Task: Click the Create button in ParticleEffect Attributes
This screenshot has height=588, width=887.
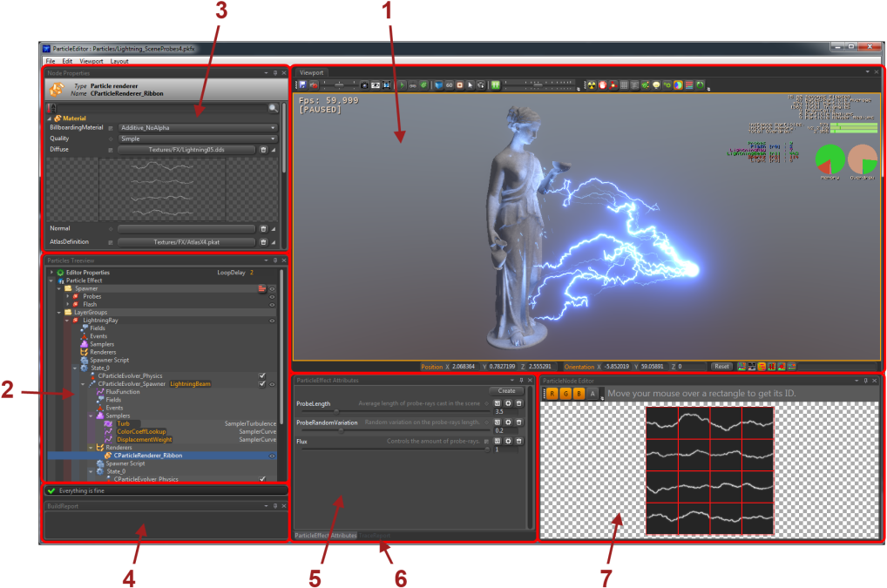Action: (x=506, y=391)
